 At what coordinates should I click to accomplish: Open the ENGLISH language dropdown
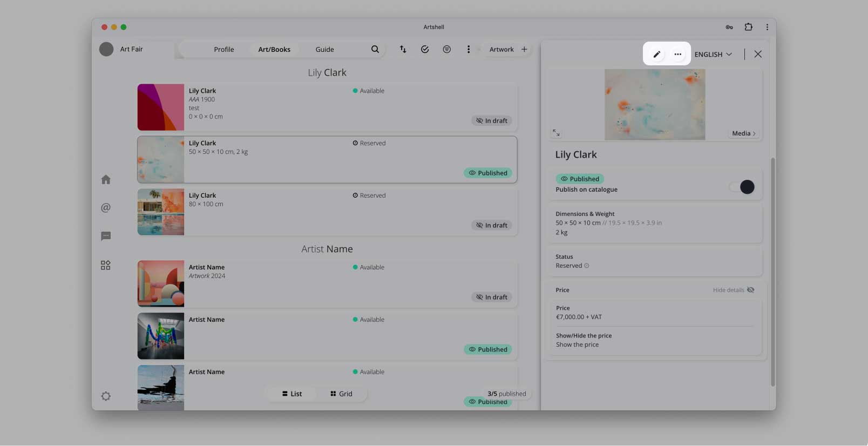713,54
